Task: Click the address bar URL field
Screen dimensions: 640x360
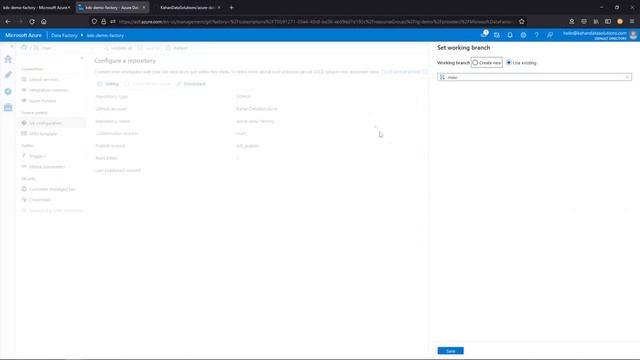Action: [316, 21]
